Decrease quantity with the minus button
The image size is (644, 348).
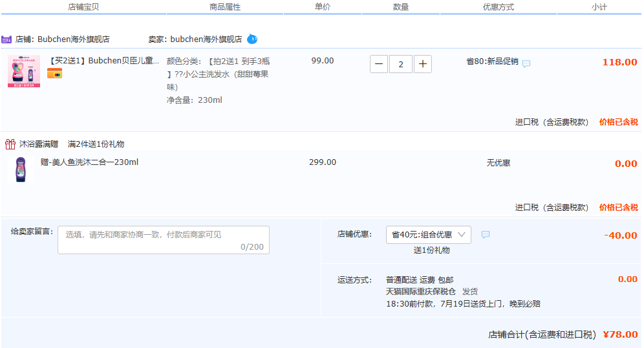point(379,64)
